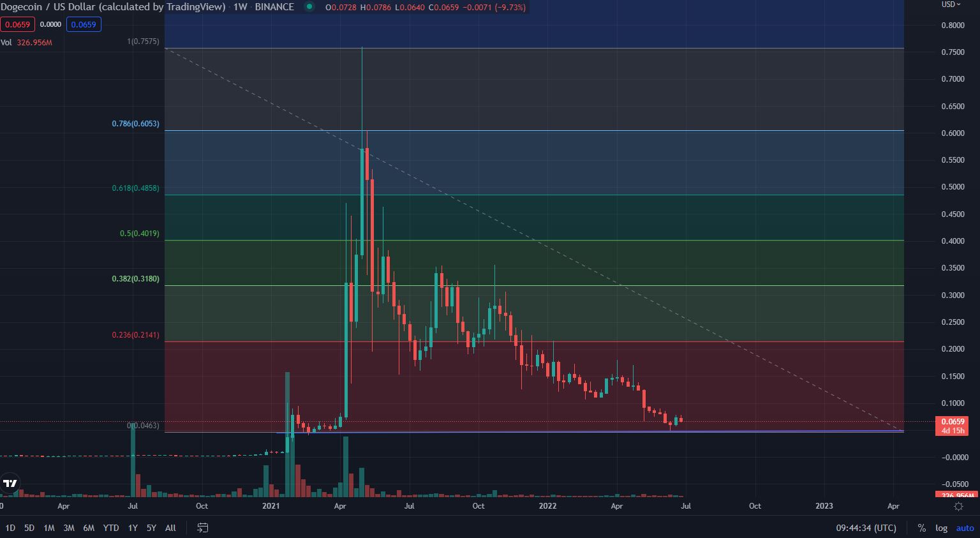
Task: Select the 5D time range
Action: tap(29, 528)
